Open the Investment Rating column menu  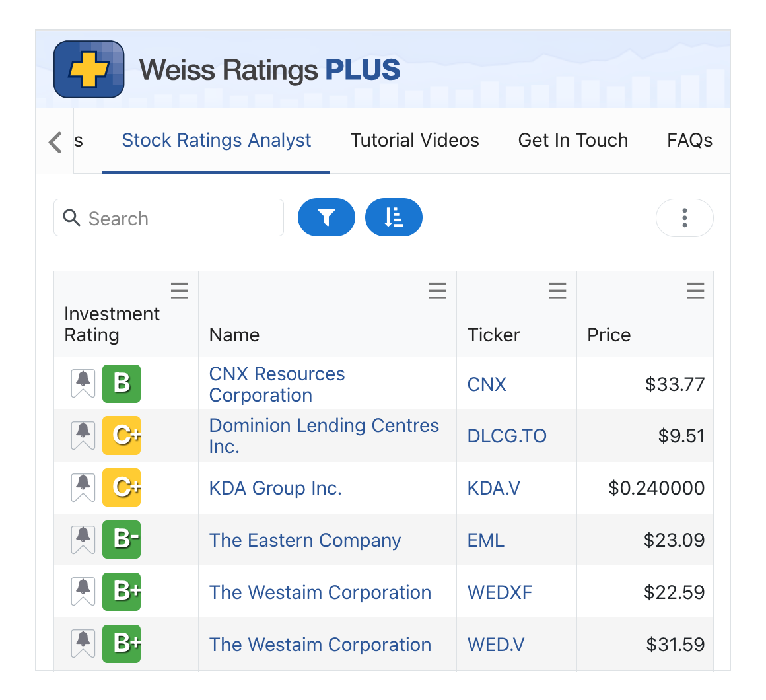180,291
